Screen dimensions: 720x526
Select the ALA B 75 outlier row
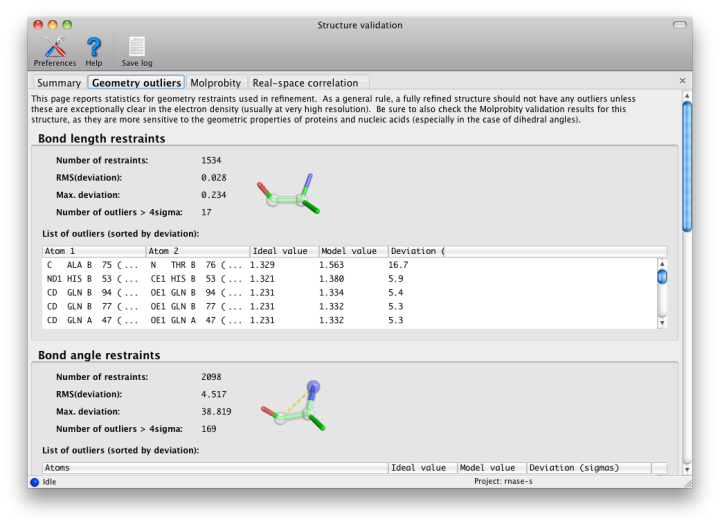(x=349, y=265)
